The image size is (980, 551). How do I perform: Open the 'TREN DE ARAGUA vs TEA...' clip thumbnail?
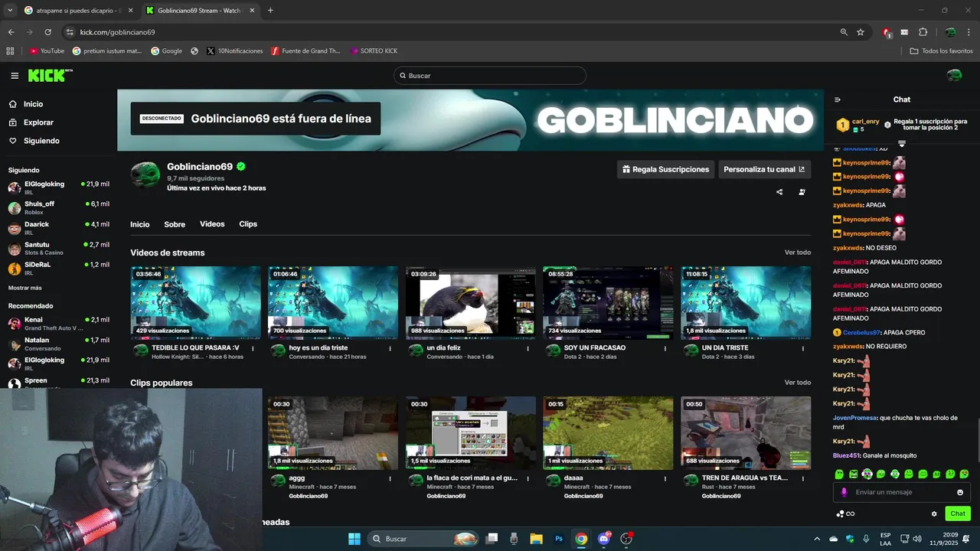point(746,432)
